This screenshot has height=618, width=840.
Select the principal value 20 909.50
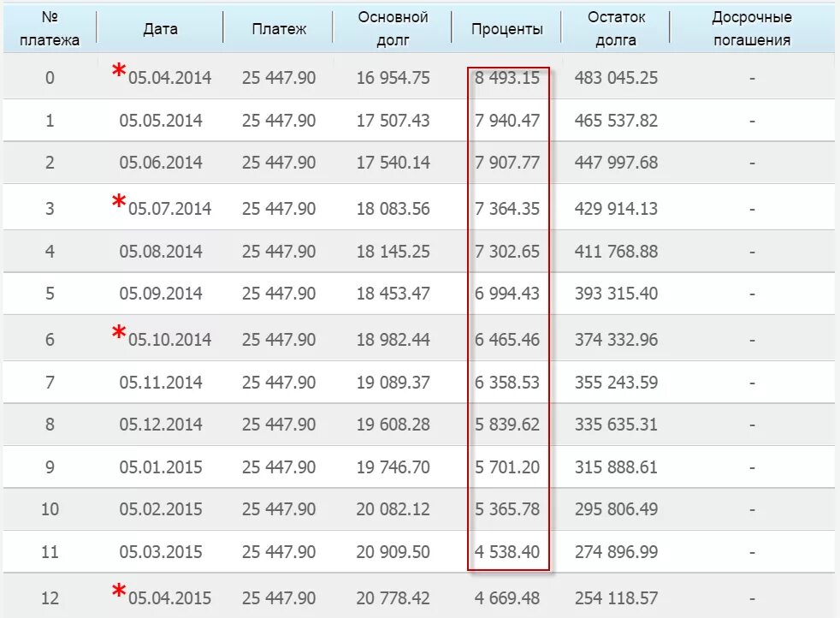coord(393,552)
